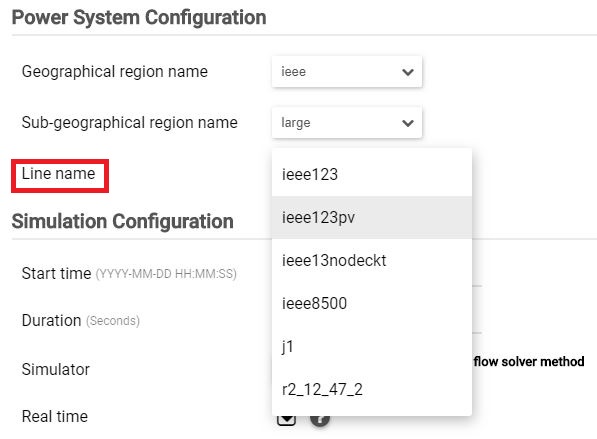Select the ieee8500 line option
The image size is (597, 439).
coord(372,304)
